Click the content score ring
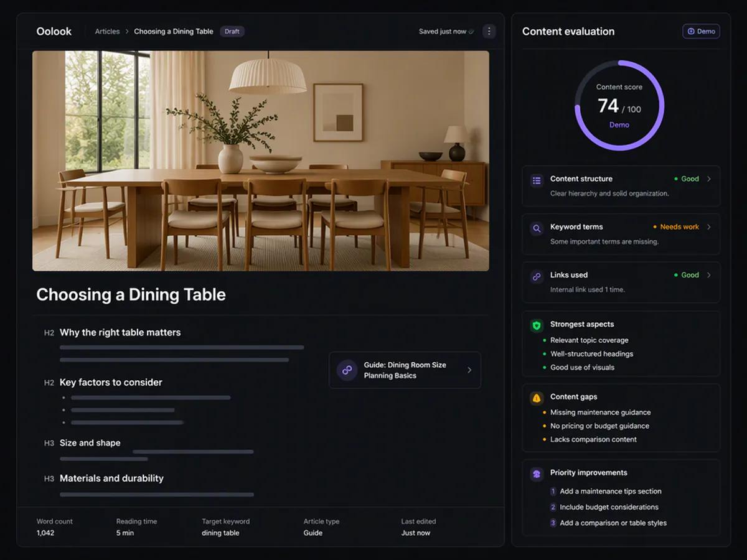The height and width of the screenshot is (560, 747). tap(619, 105)
